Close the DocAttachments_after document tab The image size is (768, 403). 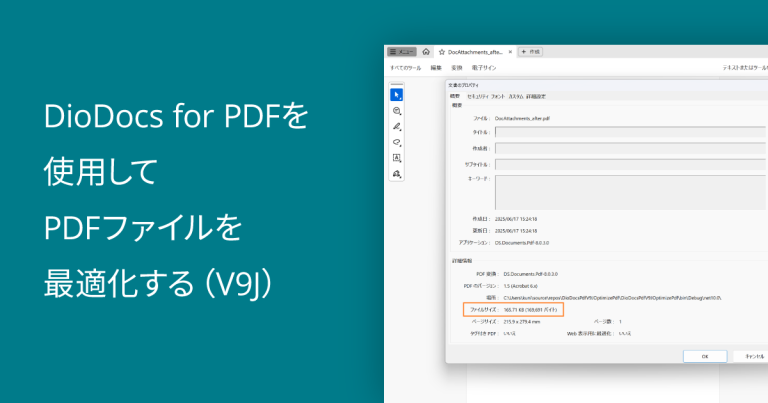(510, 52)
